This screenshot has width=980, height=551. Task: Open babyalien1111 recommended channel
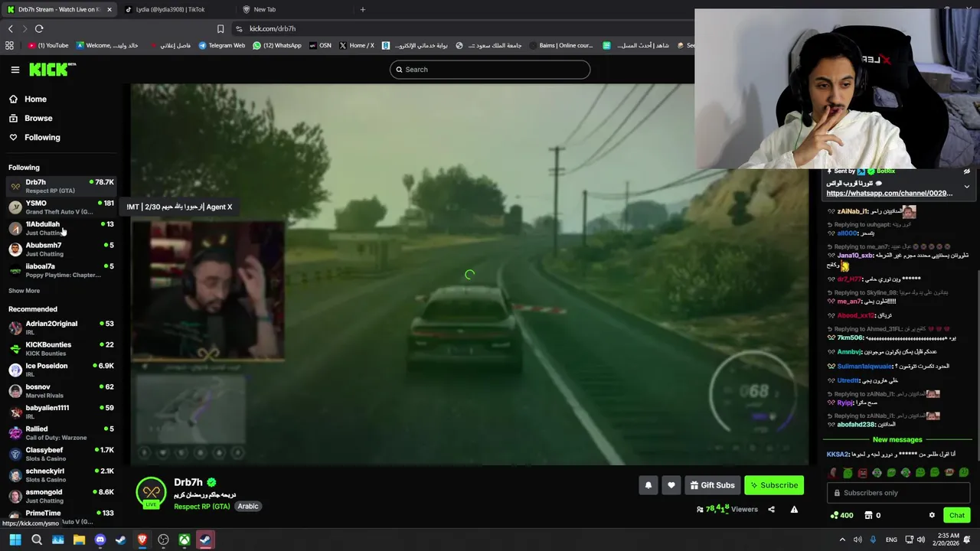(x=61, y=412)
